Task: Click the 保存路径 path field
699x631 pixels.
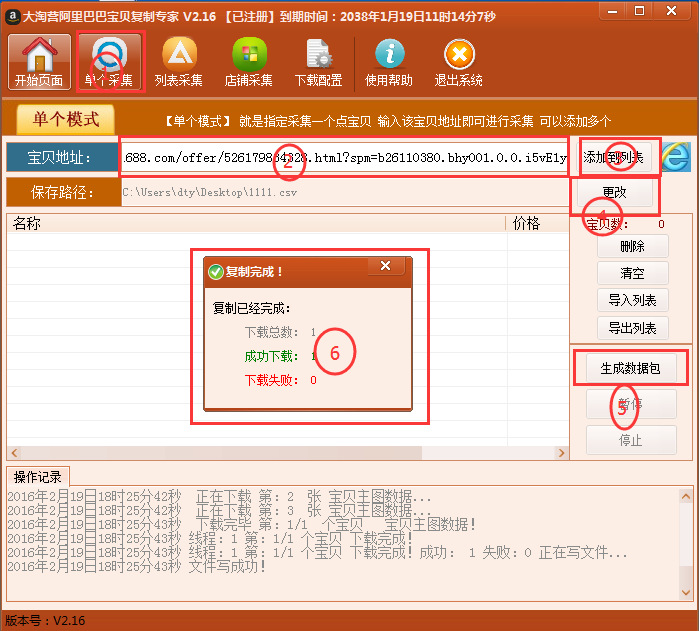Action: click(x=345, y=192)
